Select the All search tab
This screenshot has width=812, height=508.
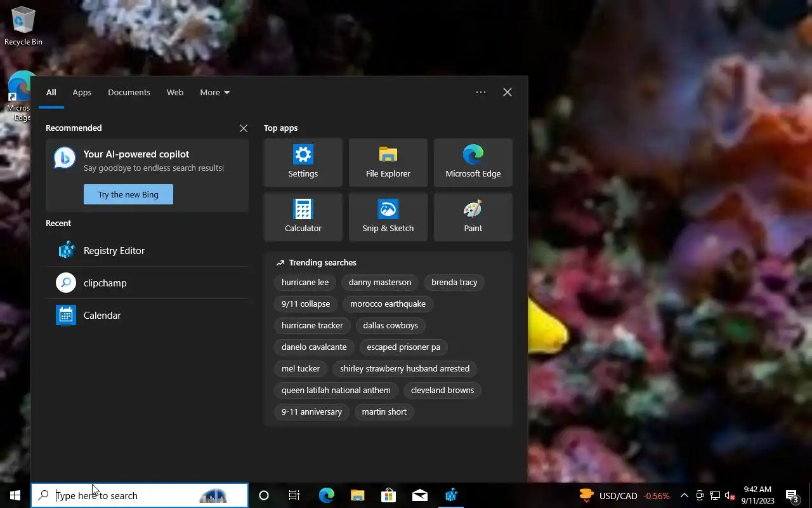51,92
